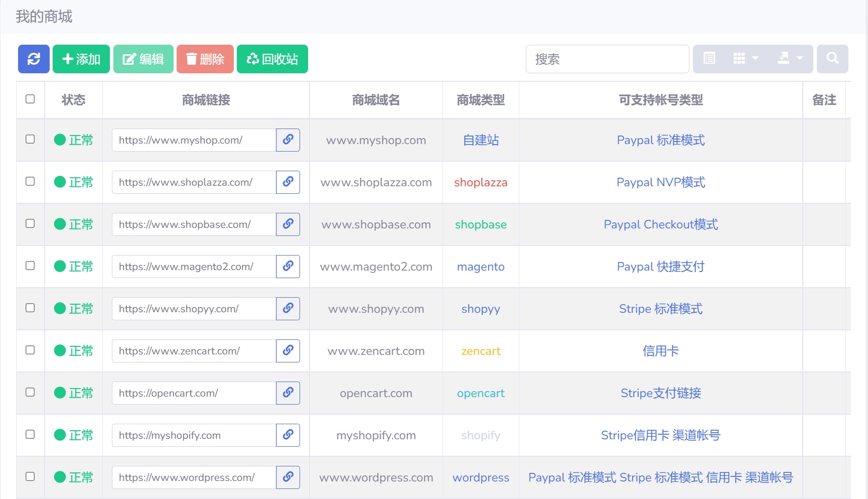The width and height of the screenshot is (868, 499).
Task: Click the 商城域名 column header
Action: (x=376, y=100)
